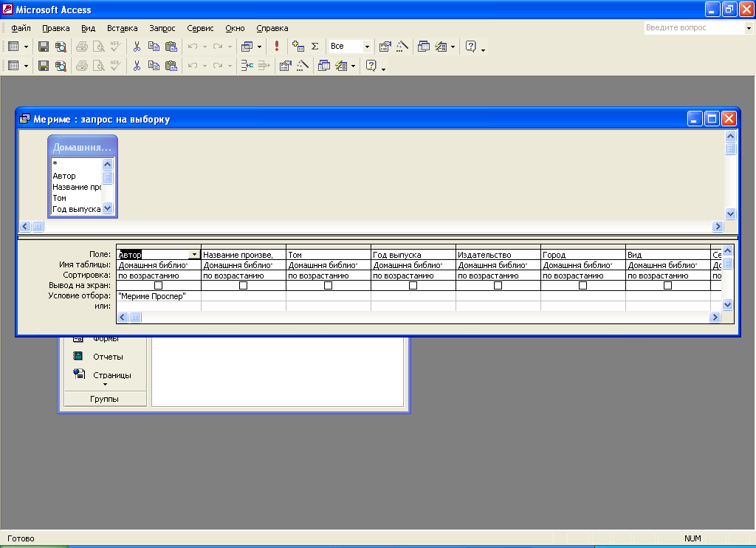Save via floppy icon in toolbar with Insert Rows
The height and width of the screenshot is (548, 756).
(44, 66)
